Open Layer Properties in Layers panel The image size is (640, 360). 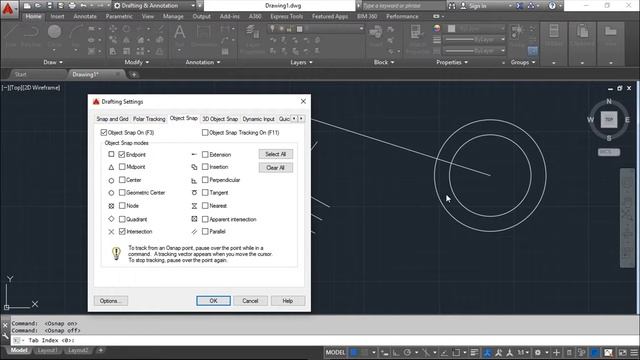click(252, 39)
